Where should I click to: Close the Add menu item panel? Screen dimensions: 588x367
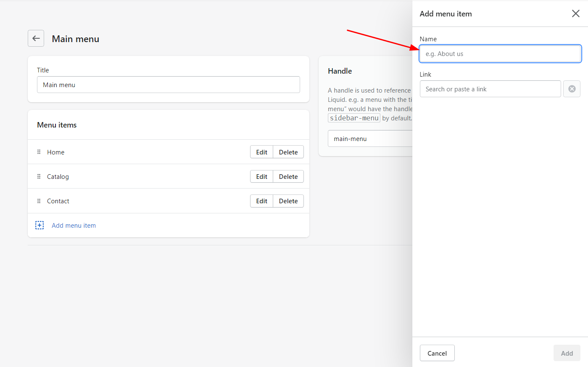point(575,13)
